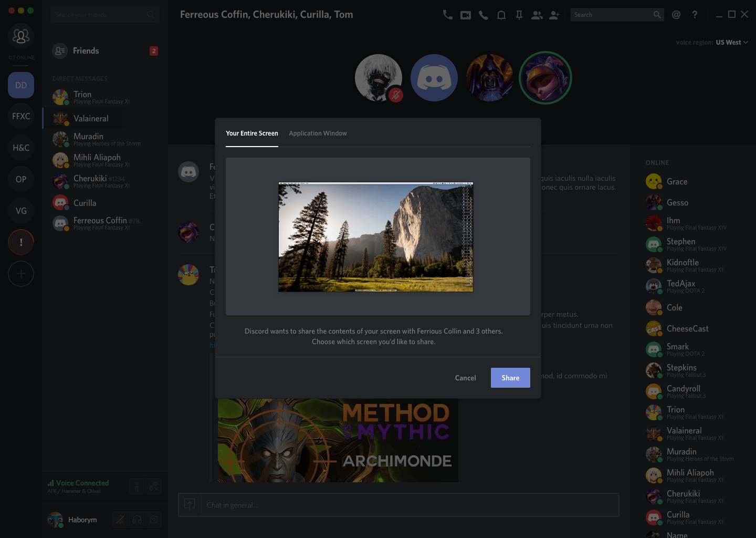Screen dimensions: 756x538
Task: Open the help question mark icon
Action: tap(695, 15)
